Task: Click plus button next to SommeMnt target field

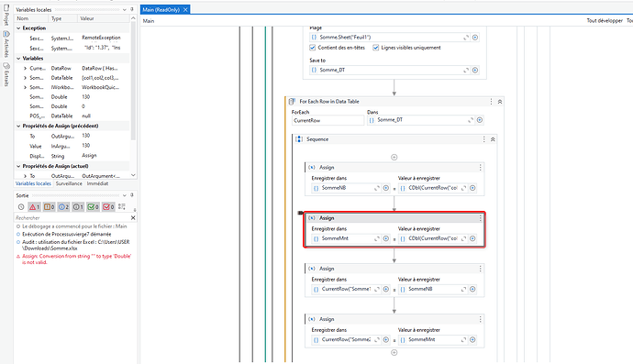Action: coord(386,238)
